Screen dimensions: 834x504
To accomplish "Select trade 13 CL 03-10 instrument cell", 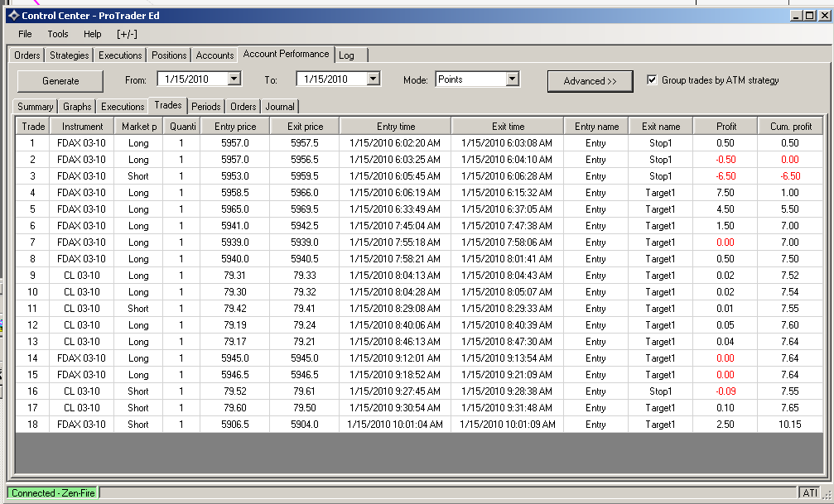I will [81, 341].
